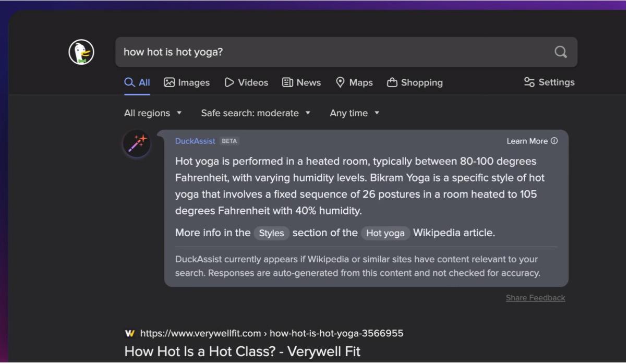Click the Learn More info icon
The image size is (628, 364).
click(x=554, y=141)
